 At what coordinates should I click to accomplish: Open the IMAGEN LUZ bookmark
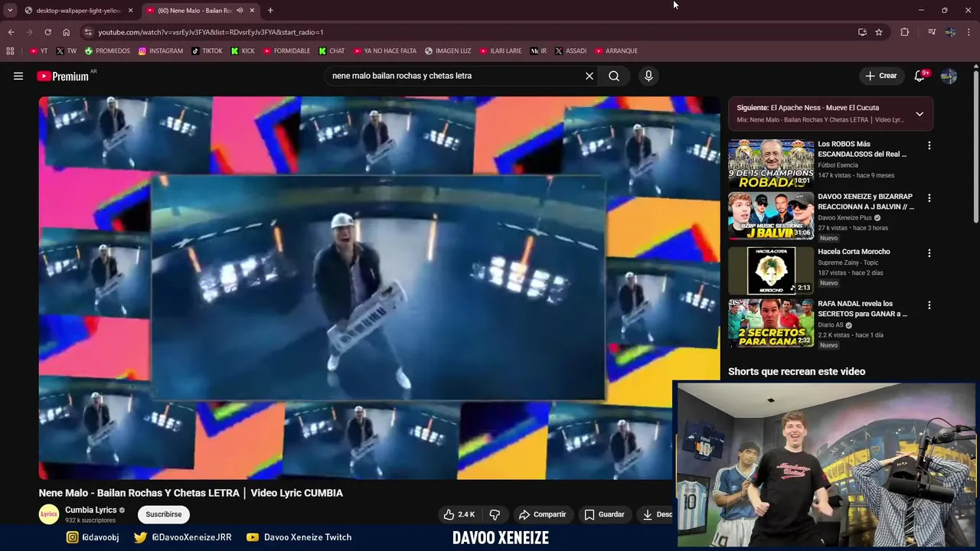click(448, 51)
